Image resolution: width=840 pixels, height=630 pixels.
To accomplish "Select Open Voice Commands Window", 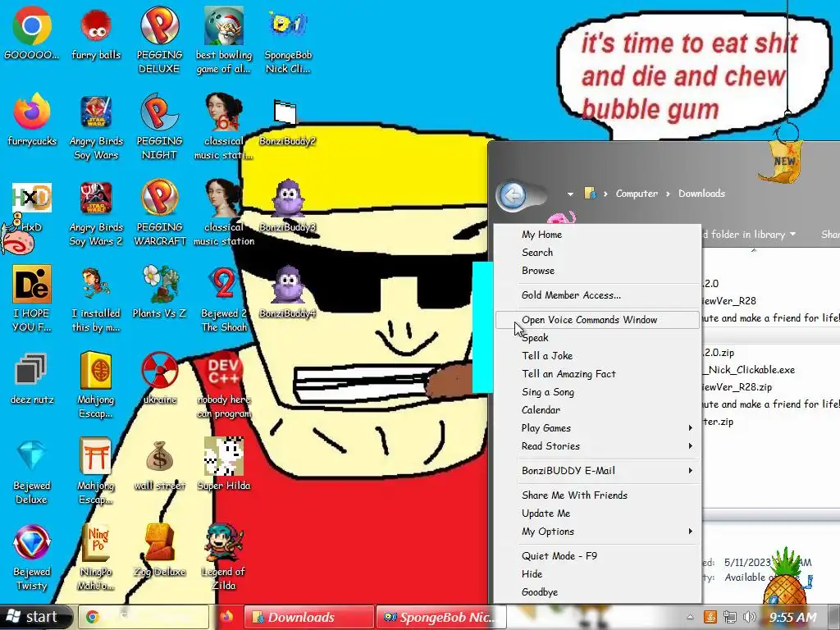I will click(597, 320).
